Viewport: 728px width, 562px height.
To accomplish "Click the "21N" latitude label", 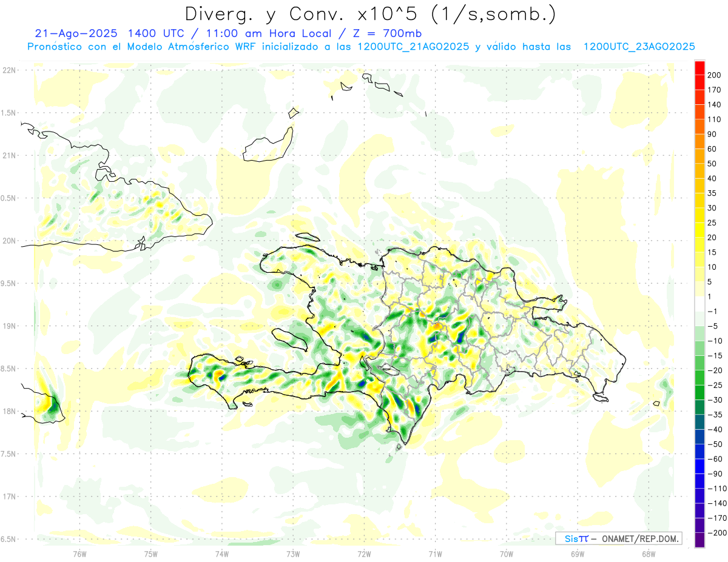I will 8,155.
